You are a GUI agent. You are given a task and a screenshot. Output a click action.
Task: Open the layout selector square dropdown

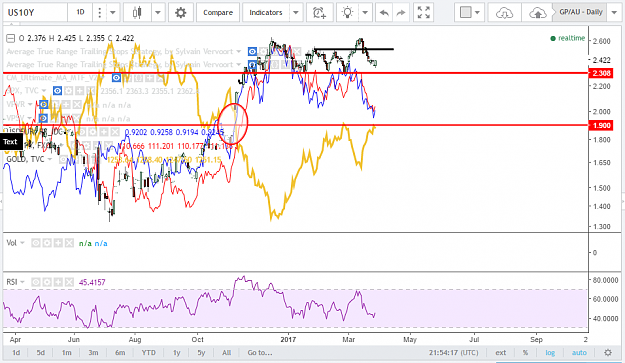[469, 12]
